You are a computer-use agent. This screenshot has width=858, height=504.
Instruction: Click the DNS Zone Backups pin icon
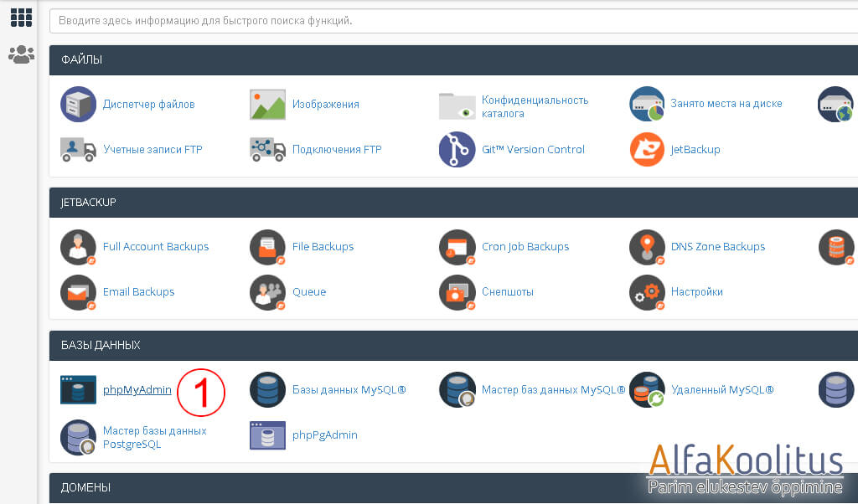click(x=647, y=247)
